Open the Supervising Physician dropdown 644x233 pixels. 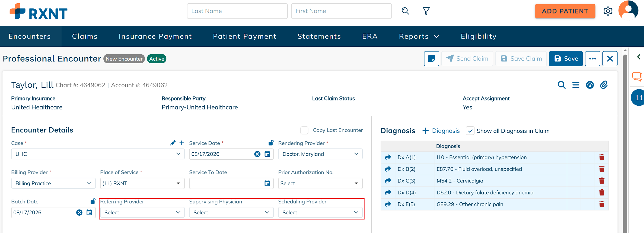click(231, 212)
